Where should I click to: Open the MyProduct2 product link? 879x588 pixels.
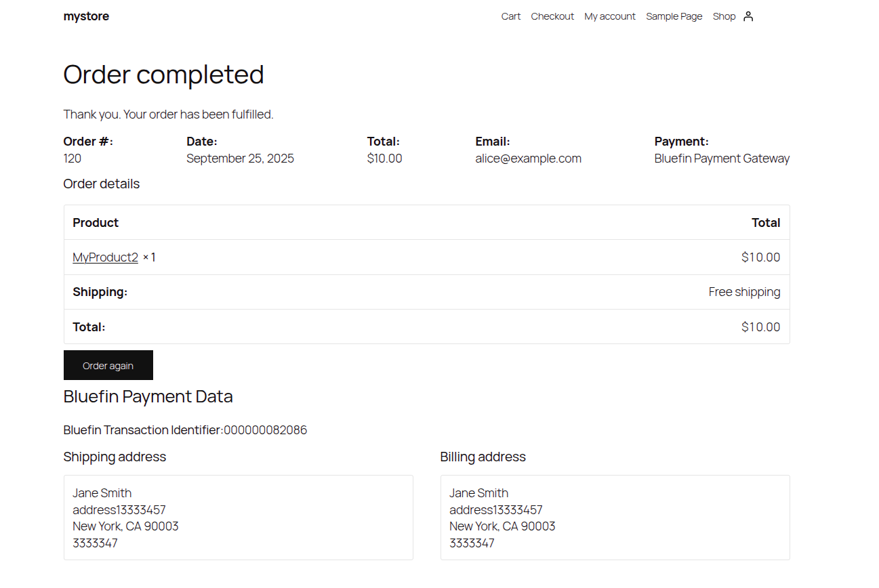point(104,257)
